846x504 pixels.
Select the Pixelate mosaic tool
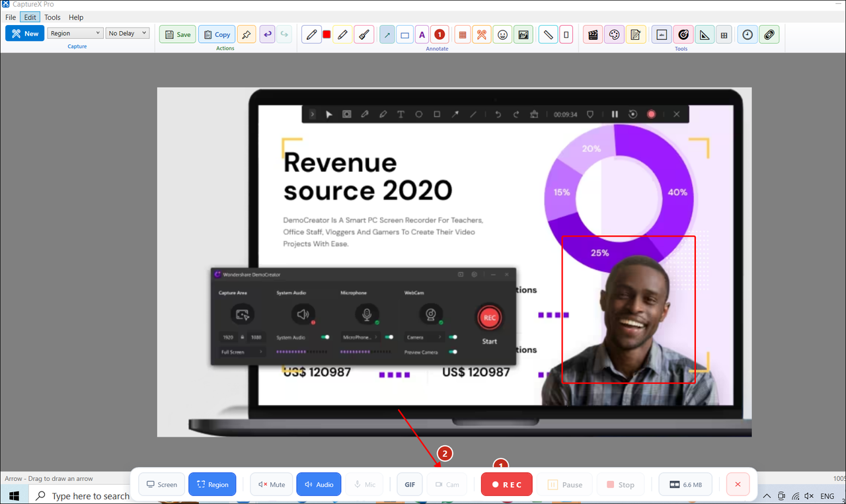tap(461, 34)
